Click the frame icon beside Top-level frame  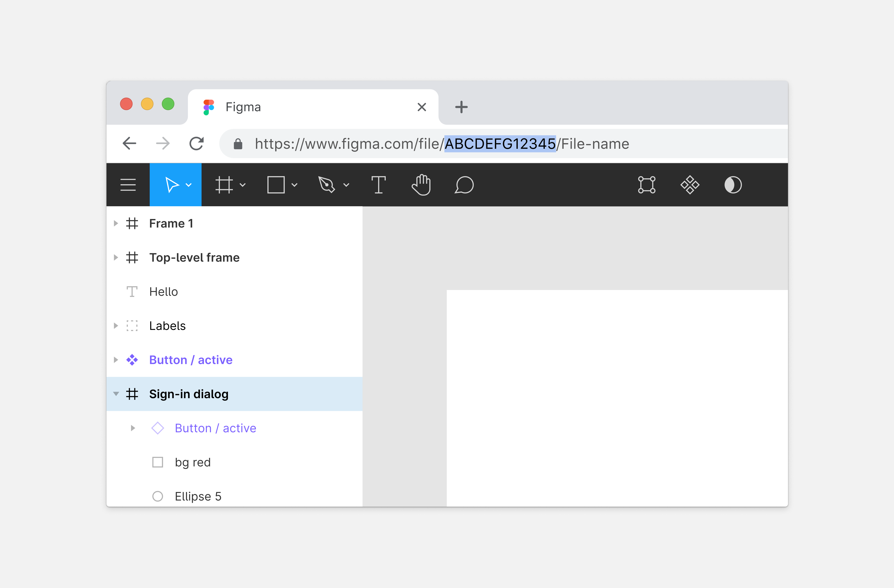click(x=132, y=258)
